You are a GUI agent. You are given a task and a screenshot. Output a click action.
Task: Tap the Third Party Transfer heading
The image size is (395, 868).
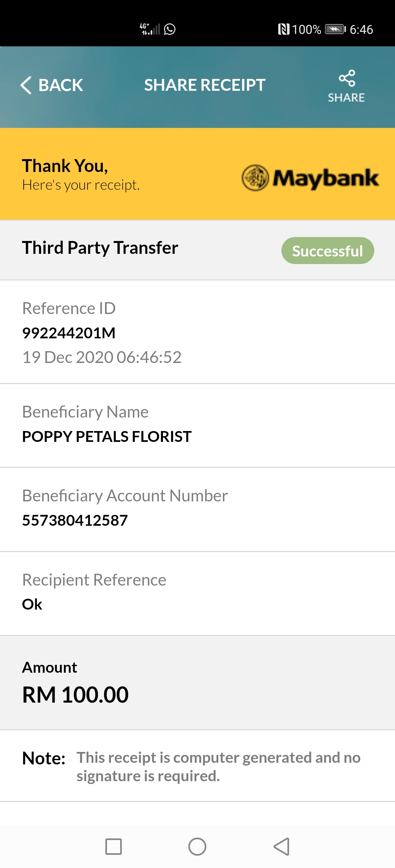click(100, 248)
